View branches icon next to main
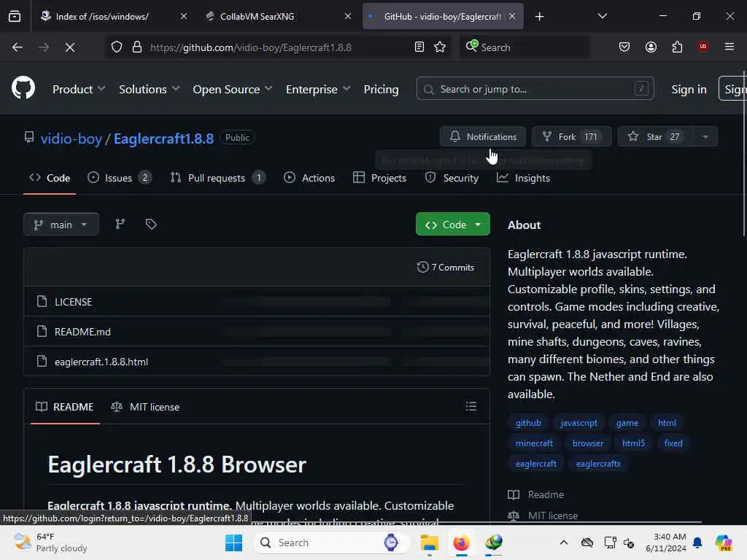The image size is (747, 560). click(120, 225)
